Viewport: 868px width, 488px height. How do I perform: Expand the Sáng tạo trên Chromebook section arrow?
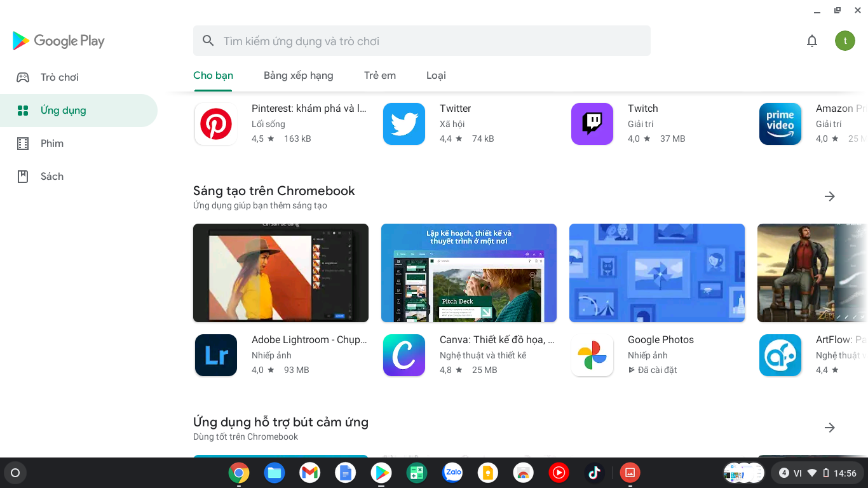point(830,196)
